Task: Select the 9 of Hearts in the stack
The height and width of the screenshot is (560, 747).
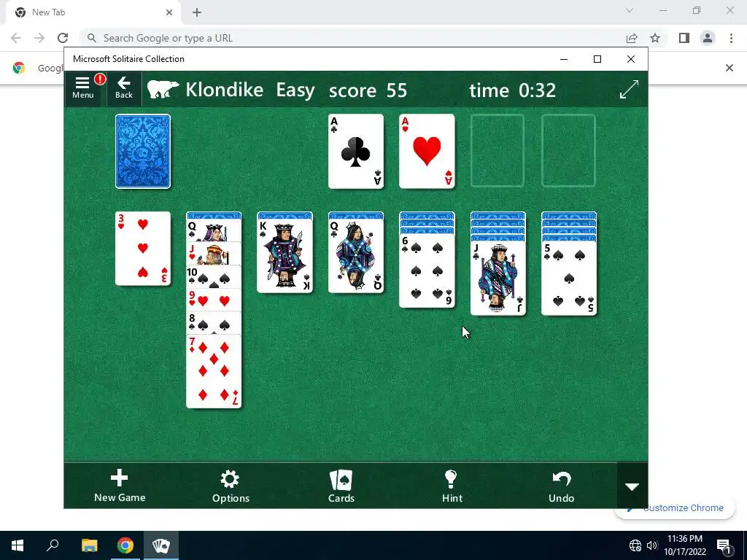Action: [x=214, y=300]
